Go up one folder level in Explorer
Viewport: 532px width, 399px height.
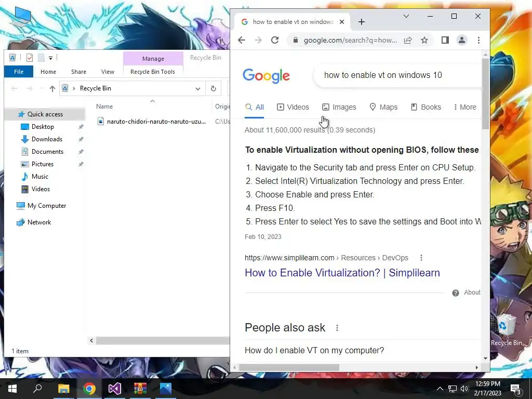[52, 88]
